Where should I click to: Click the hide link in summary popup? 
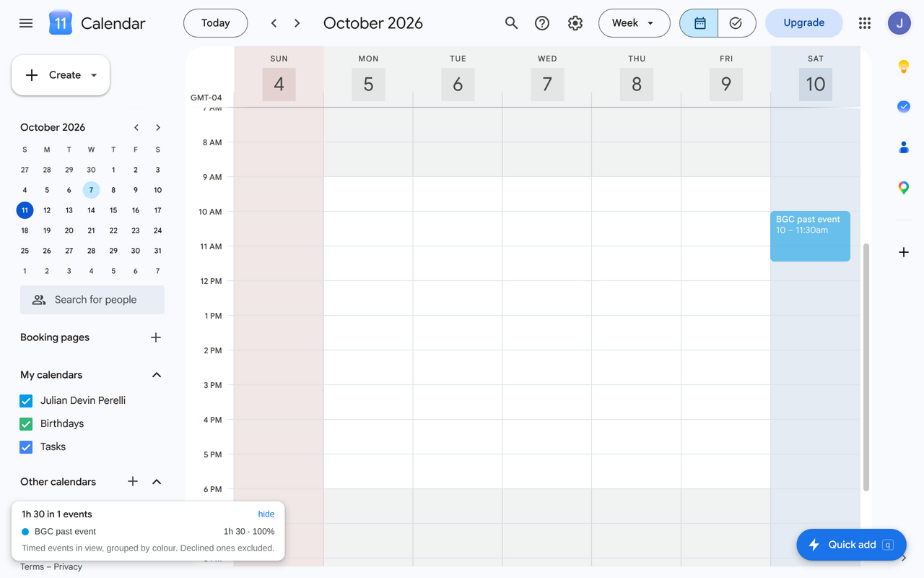tap(266, 514)
